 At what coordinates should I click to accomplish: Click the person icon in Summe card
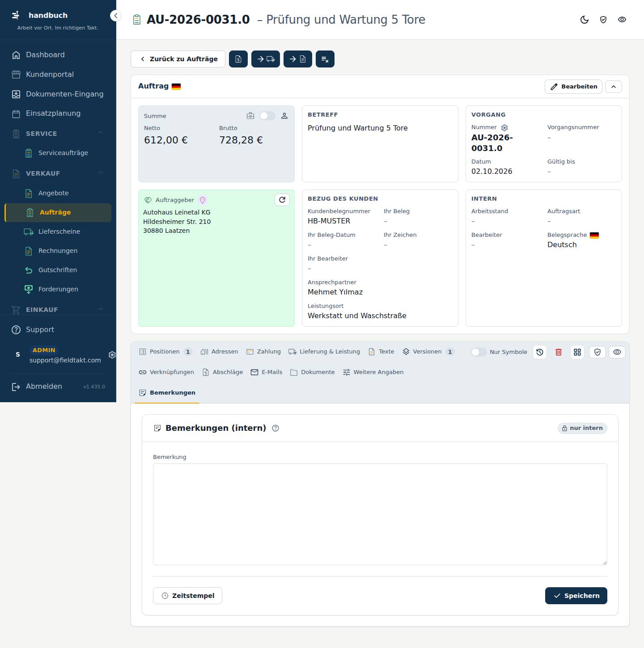click(x=284, y=116)
